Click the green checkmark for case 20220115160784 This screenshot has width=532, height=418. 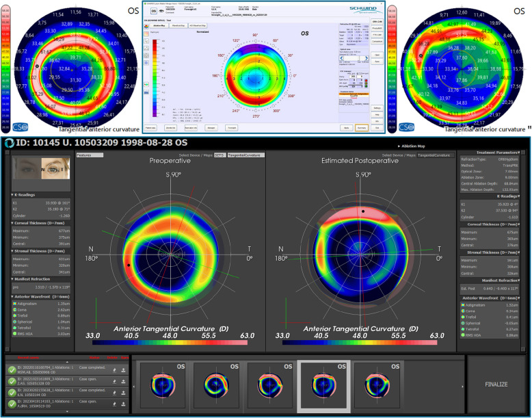[12, 370]
